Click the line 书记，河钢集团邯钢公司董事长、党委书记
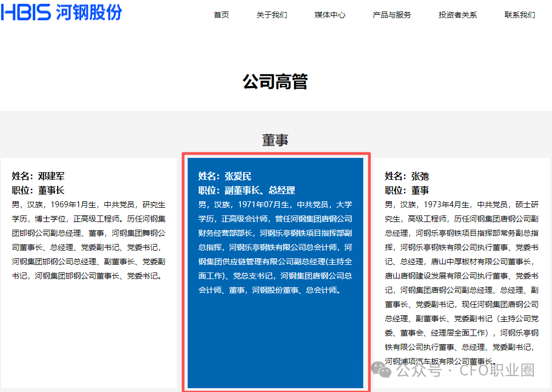Viewport: 552px width, 392px height. tap(88, 276)
